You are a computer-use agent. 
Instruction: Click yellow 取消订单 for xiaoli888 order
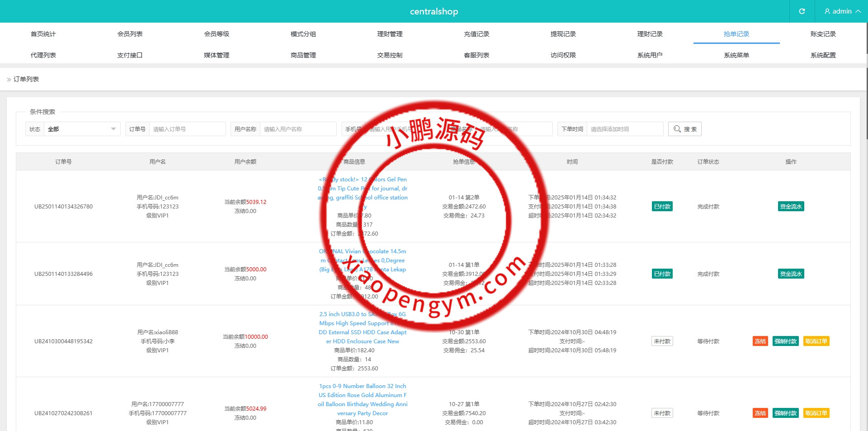(x=816, y=341)
